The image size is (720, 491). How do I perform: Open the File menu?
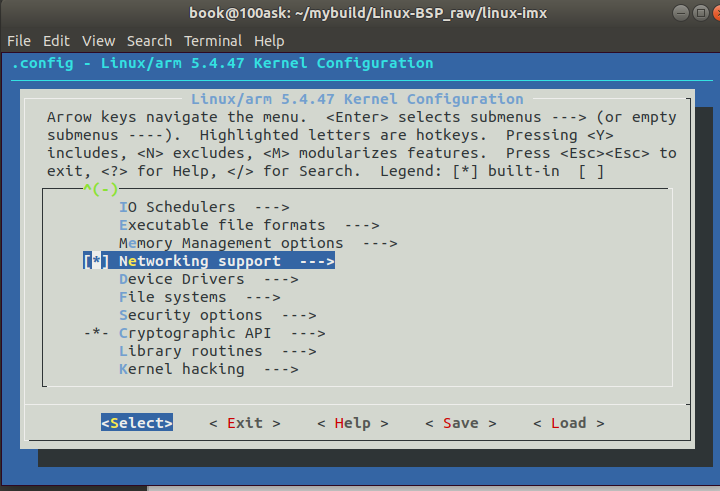click(19, 41)
